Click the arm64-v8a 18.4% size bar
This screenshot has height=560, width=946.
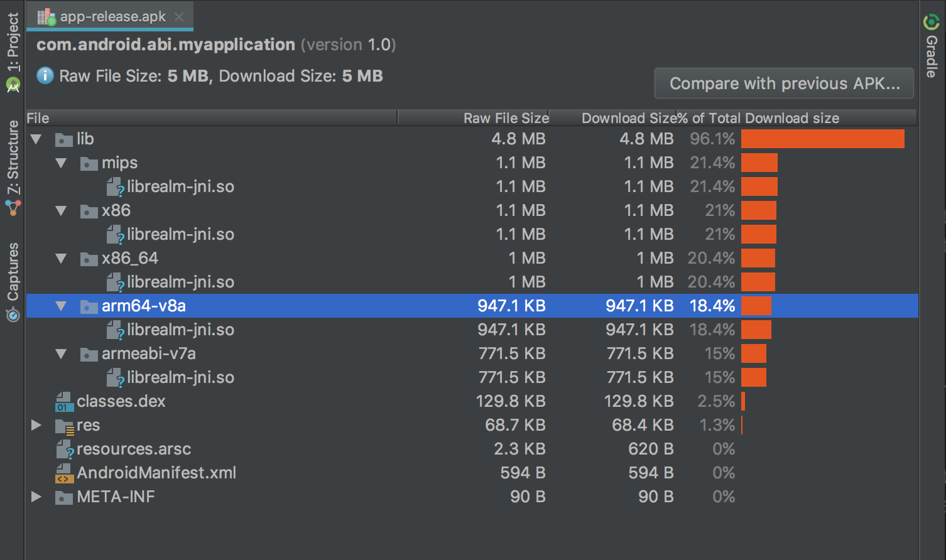756,306
